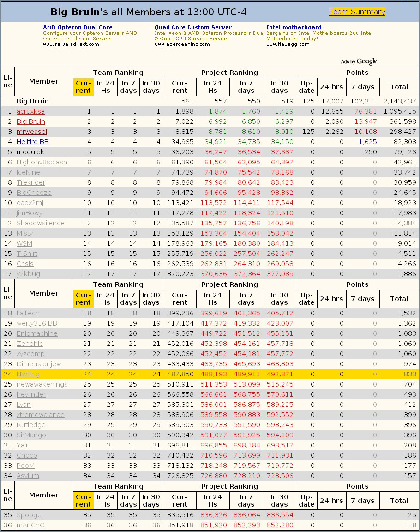Open xtremewalanae member page

[41, 415]
